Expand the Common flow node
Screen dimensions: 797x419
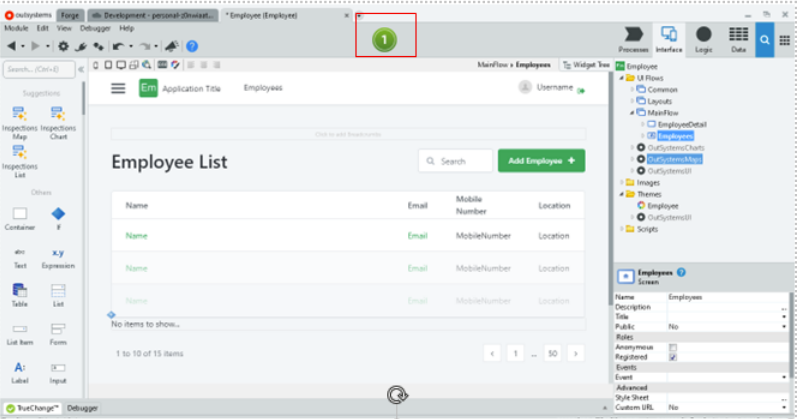pyautogui.click(x=632, y=89)
